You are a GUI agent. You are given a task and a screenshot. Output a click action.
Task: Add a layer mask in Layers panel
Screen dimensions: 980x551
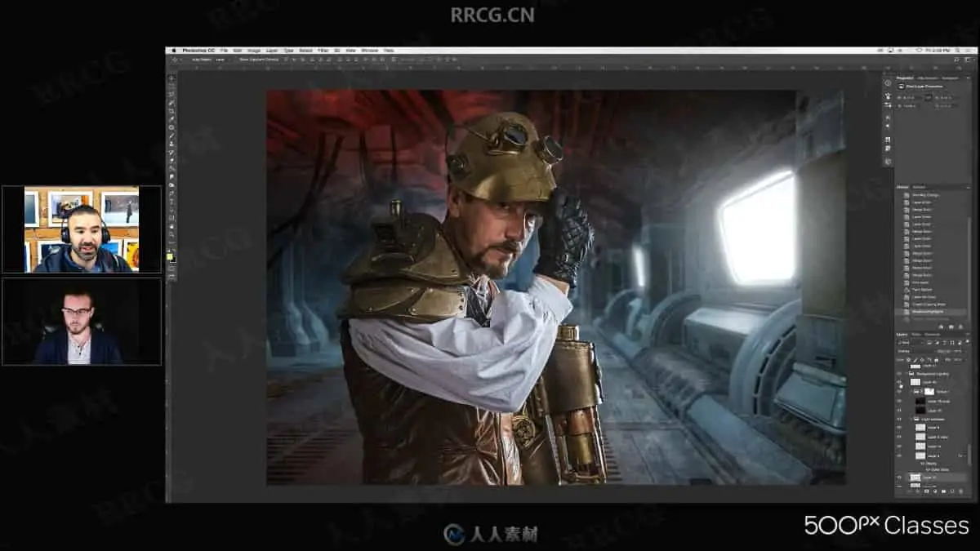(927, 491)
